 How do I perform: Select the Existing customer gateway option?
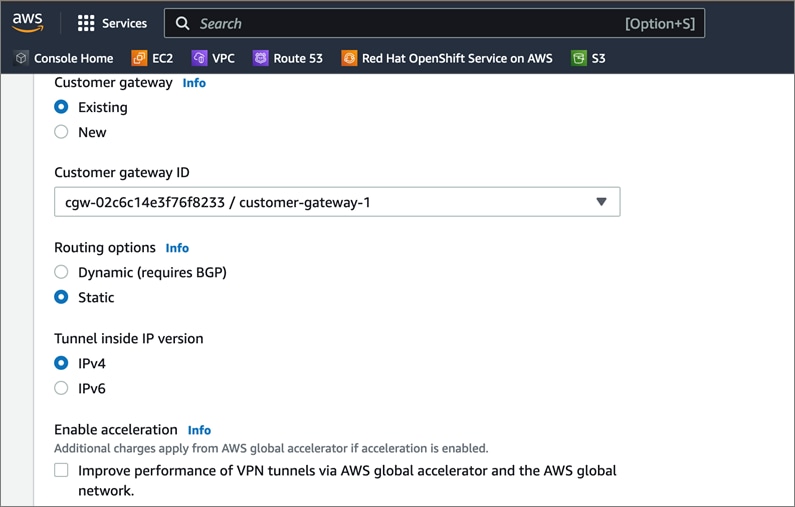point(62,107)
